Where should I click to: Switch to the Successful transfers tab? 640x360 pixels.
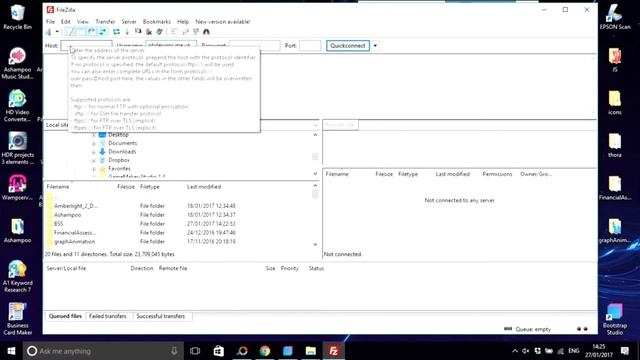[x=161, y=316]
